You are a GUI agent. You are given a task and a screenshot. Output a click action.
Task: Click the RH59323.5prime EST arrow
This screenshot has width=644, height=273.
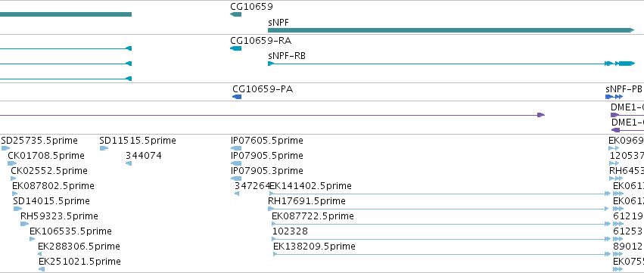(x=25, y=224)
